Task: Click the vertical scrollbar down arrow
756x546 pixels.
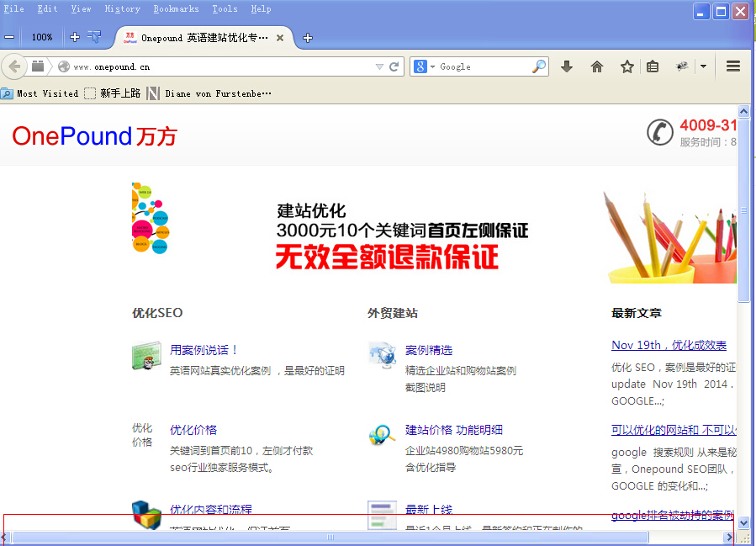Action: coord(743,522)
